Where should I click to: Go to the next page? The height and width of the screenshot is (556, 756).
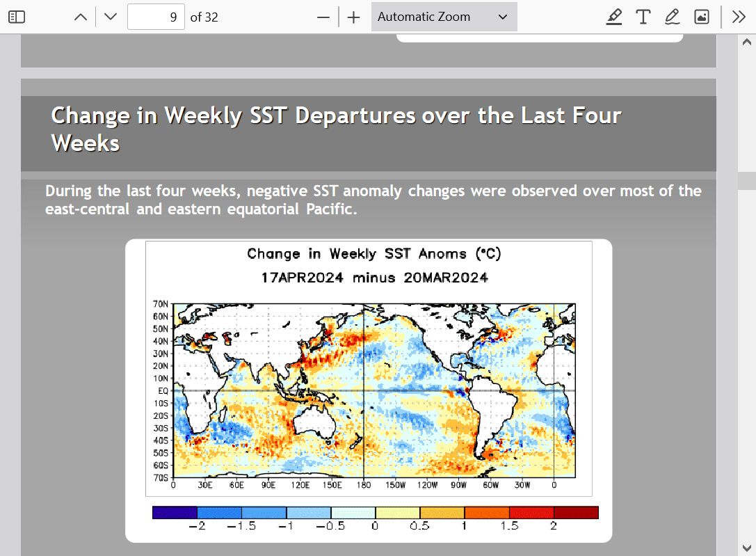tap(111, 17)
